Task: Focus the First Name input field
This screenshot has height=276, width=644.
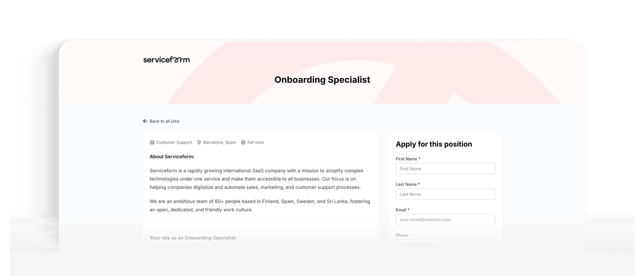Action: [x=445, y=169]
